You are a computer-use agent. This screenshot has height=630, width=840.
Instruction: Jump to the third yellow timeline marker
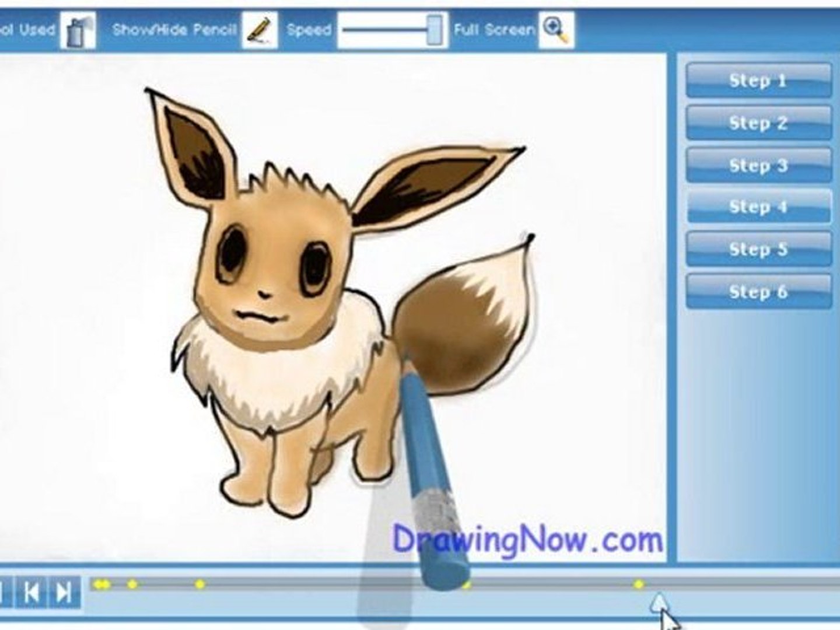pyautogui.click(x=132, y=584)
